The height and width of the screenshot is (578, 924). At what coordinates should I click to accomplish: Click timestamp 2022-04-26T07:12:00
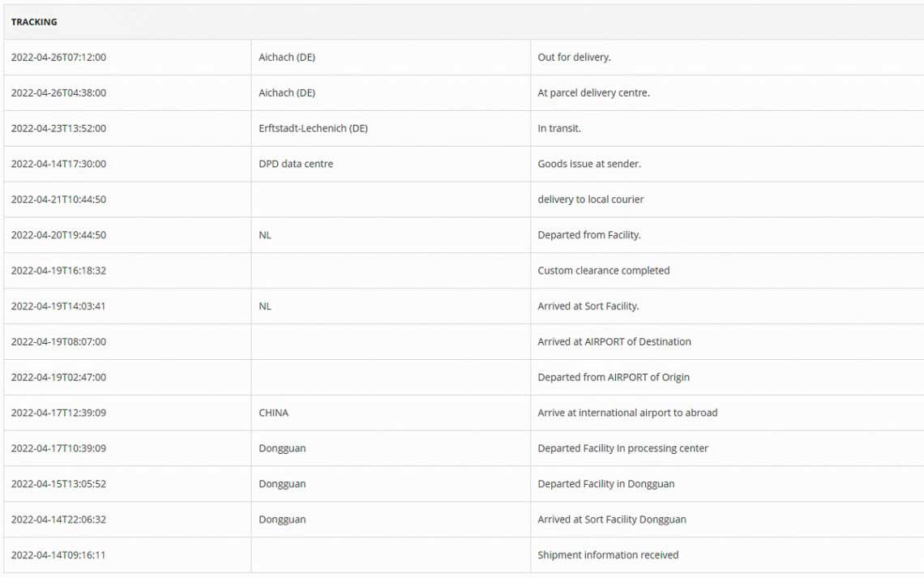coord(58,58)
